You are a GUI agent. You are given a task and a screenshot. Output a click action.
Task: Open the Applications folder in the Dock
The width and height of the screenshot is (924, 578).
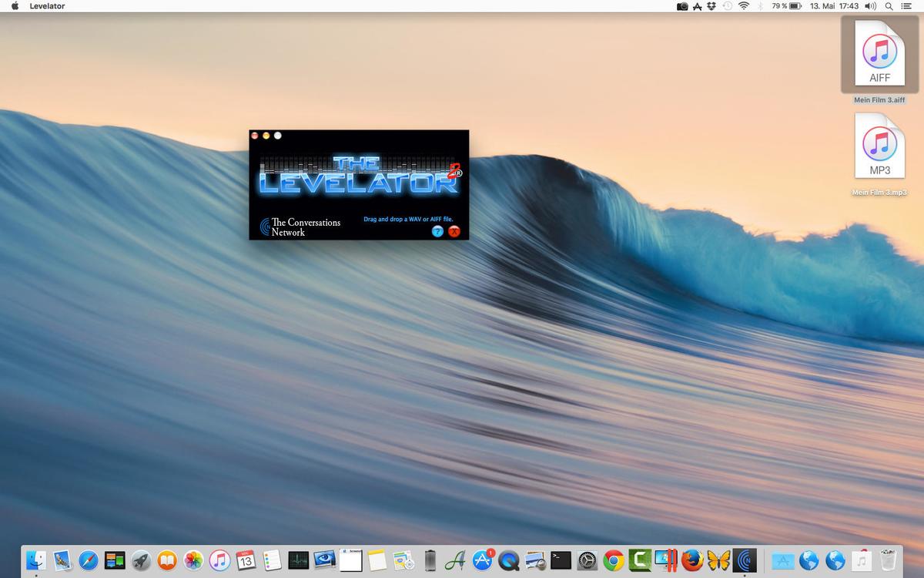pyautogui.click(x=783, y=560)
